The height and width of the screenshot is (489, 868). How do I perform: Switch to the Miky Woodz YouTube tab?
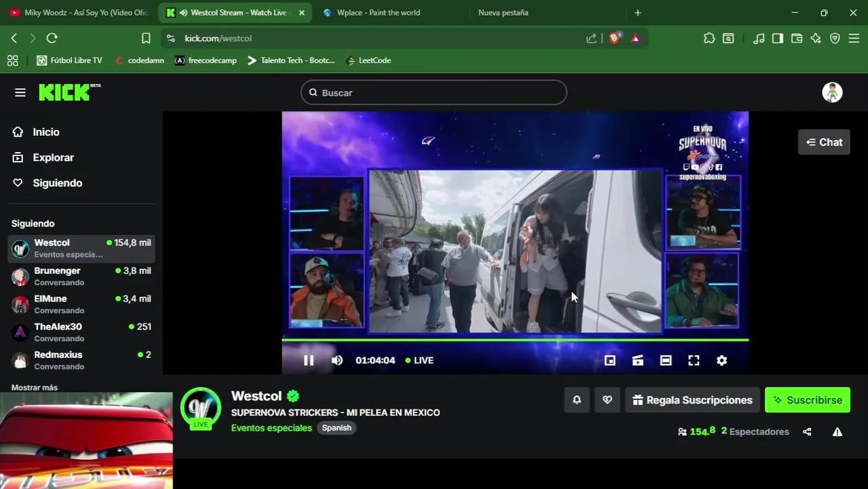pos(79,13)
